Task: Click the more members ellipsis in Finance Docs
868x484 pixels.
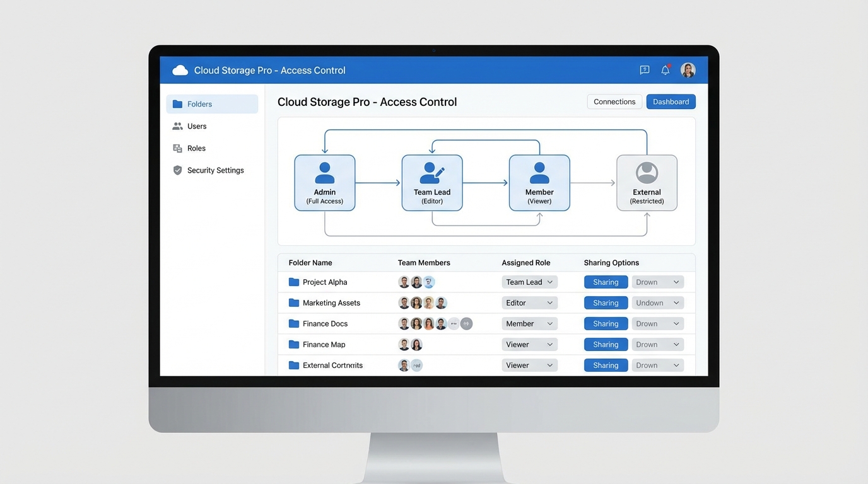Action: point(454,324)
